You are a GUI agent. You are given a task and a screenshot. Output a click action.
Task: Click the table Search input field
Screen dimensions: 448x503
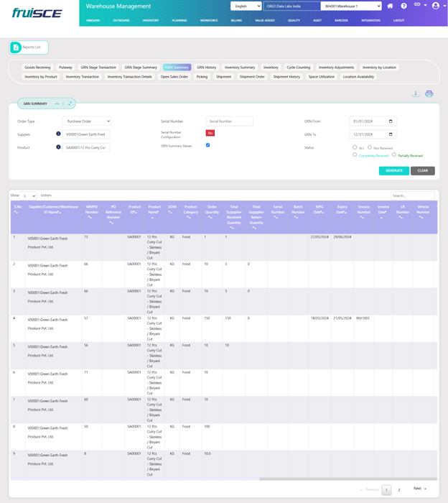point(412,195)
